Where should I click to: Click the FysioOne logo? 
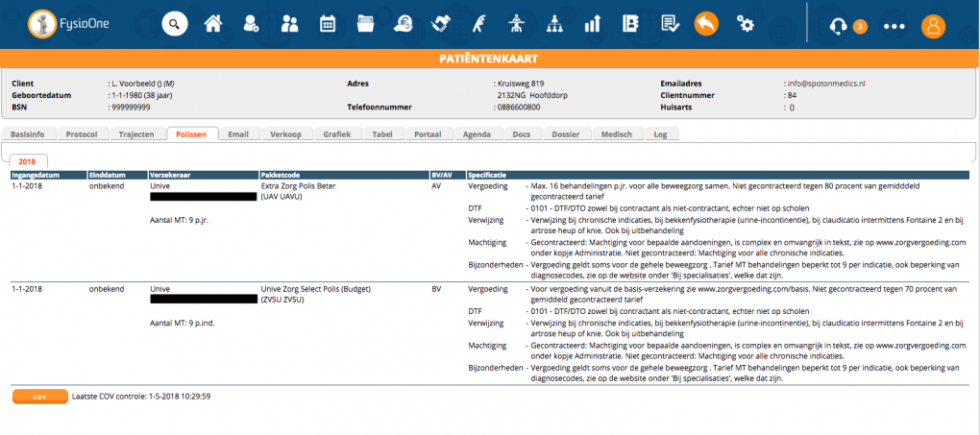tap(69, 24)
